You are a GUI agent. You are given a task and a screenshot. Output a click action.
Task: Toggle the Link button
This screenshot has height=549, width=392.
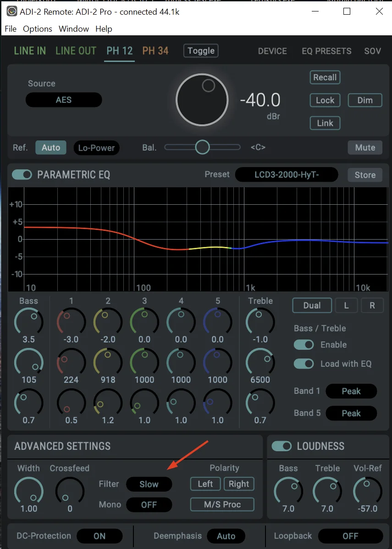325,123
